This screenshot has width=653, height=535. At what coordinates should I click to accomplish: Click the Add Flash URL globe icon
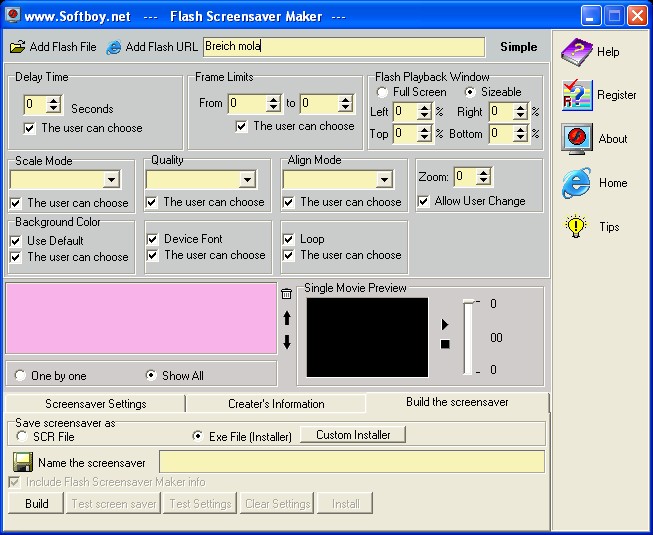[113, 47]
